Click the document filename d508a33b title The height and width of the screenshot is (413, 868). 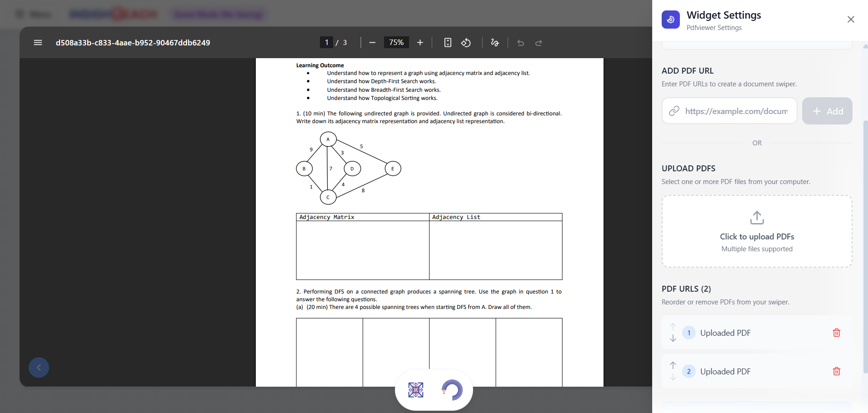(x=133, y=43)
